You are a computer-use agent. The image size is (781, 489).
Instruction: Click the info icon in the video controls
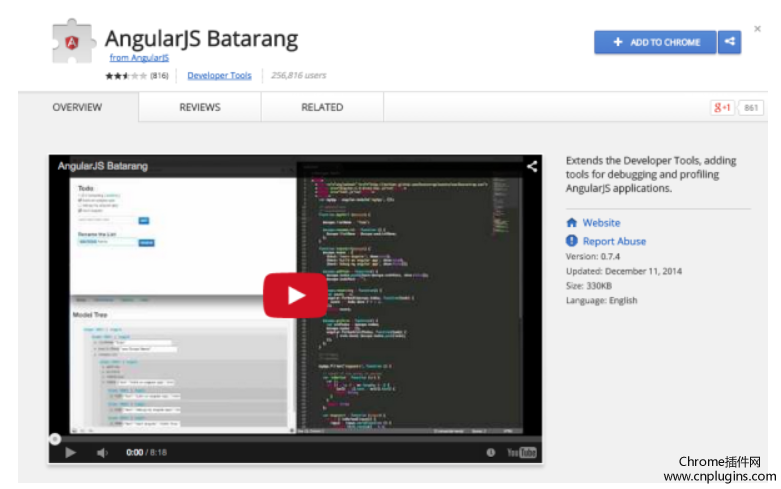point(491,452)
